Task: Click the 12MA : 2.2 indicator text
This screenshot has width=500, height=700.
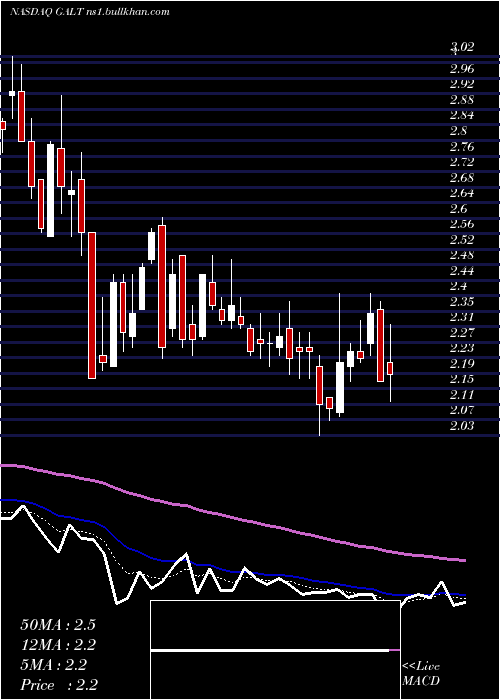Action: (x=58, y=645)
